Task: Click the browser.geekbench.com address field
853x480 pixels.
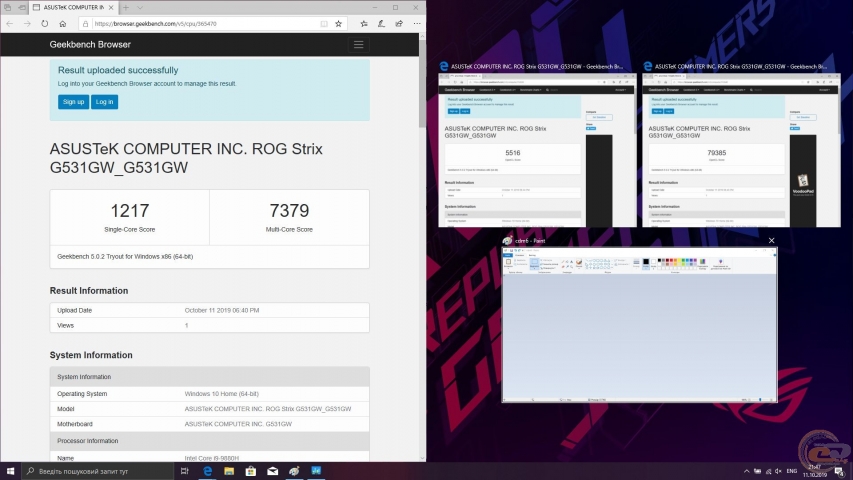Action: coord(206,24)
